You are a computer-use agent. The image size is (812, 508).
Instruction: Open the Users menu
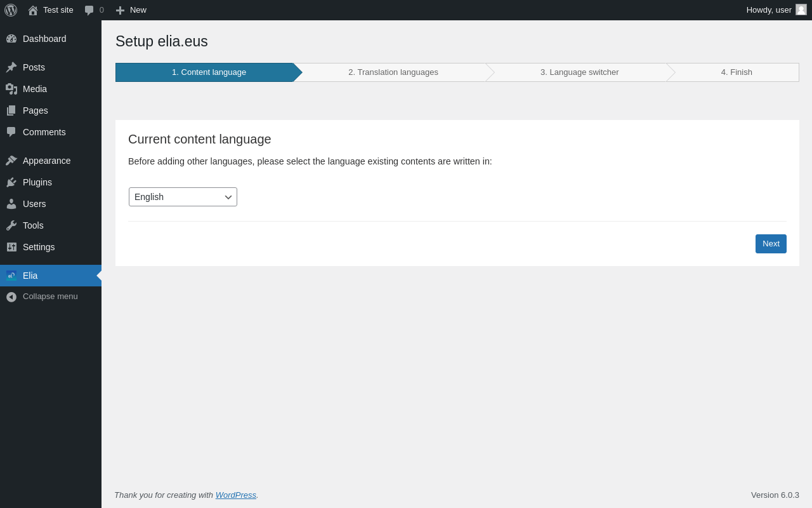(x=34, y=204)
